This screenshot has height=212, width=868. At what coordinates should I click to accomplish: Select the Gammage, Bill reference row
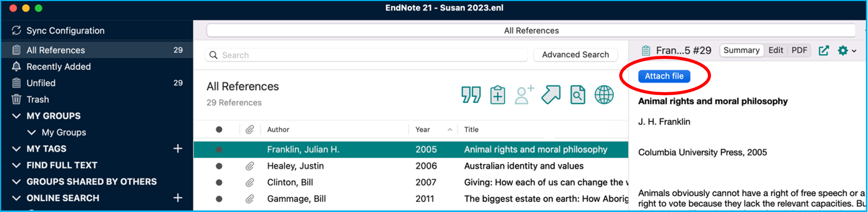coord(411,199)
